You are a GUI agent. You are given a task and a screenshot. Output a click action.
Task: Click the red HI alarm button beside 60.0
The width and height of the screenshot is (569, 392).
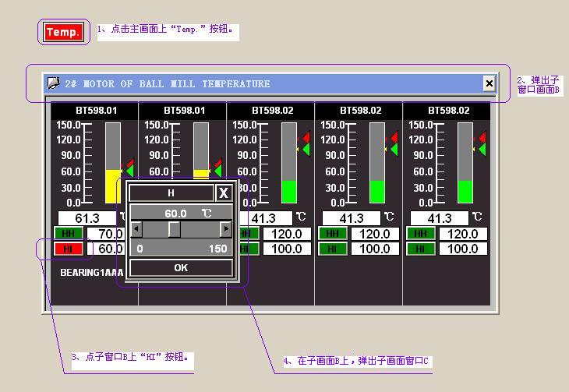[x=69, y=249]
